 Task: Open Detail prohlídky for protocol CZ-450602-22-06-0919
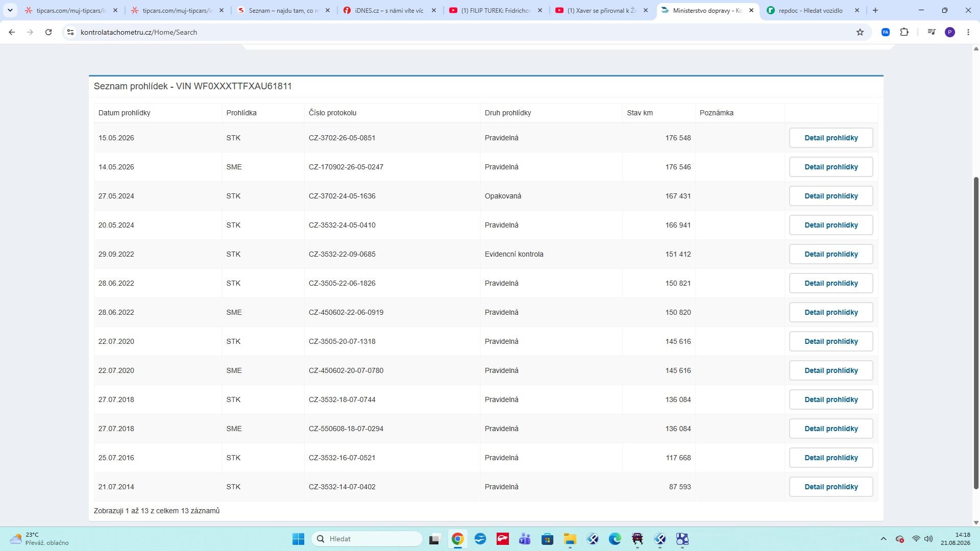pos(831,312)
